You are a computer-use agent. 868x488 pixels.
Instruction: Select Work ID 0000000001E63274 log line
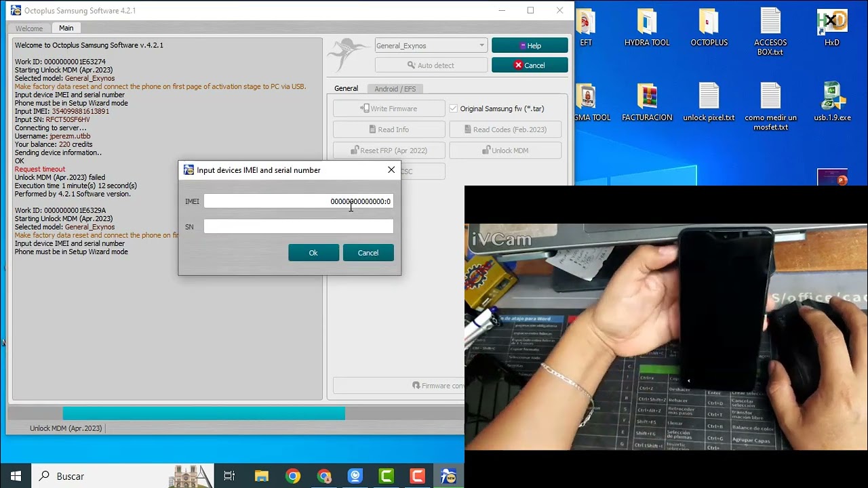[60, 62]
